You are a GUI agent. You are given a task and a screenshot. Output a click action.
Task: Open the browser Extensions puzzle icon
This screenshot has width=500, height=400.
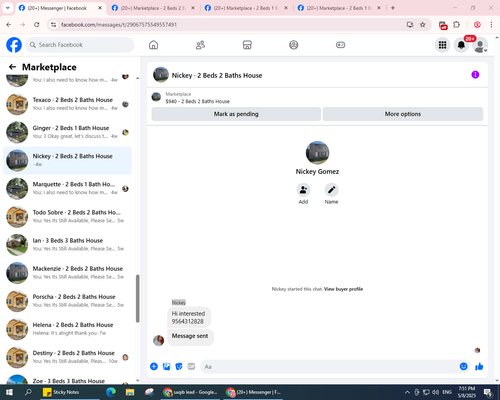[x=457, y=24]
